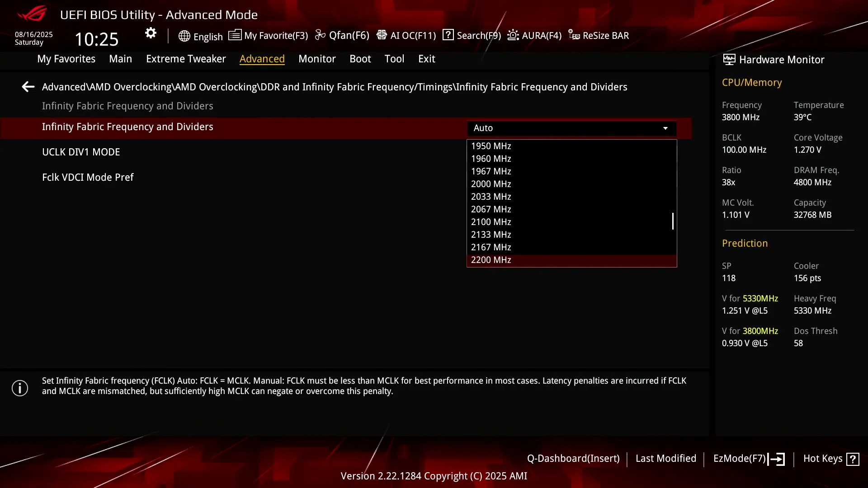This screenshot has width=868, height=488.
Task: Click the 39°C temperature value
Action: [802, 117]
